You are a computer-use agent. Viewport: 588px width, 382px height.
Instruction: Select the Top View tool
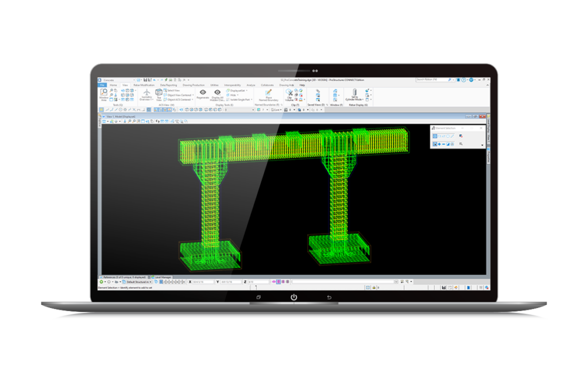coord(158,94)
